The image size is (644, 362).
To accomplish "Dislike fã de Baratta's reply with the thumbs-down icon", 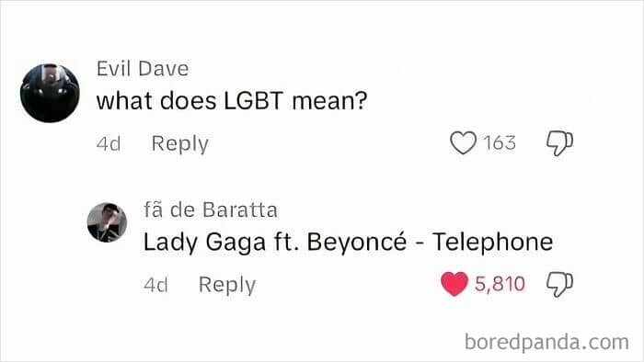I will (559, 284).
